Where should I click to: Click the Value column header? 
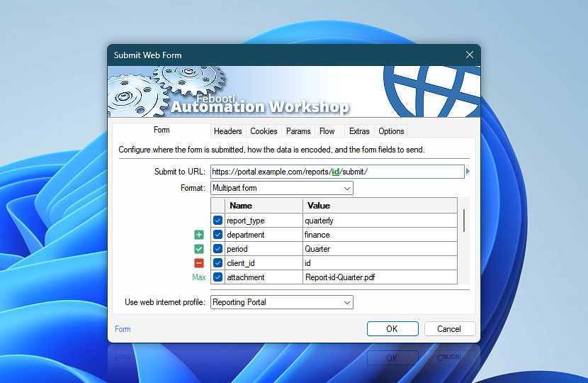380,206
